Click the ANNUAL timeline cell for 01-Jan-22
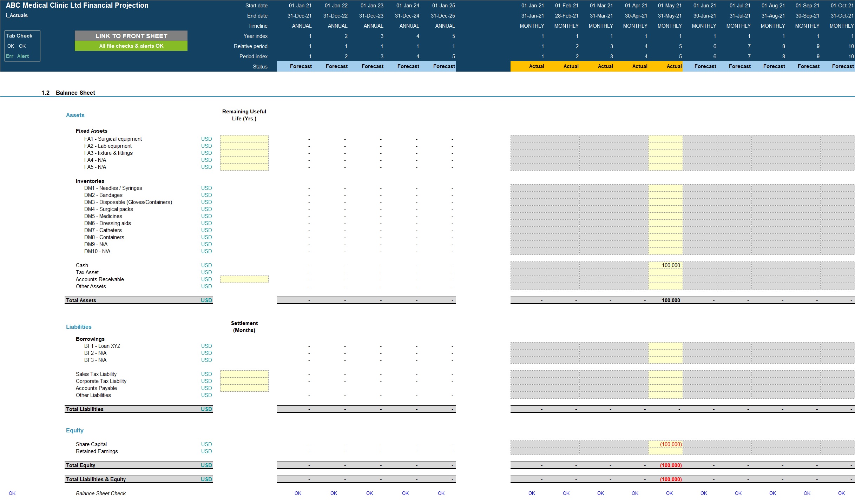This screenshot has height=504, width=855. click(x=337, y=26)
